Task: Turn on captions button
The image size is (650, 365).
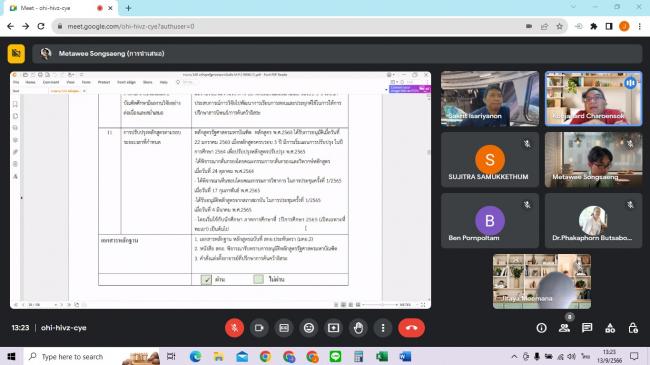Action: coord(284,328)
